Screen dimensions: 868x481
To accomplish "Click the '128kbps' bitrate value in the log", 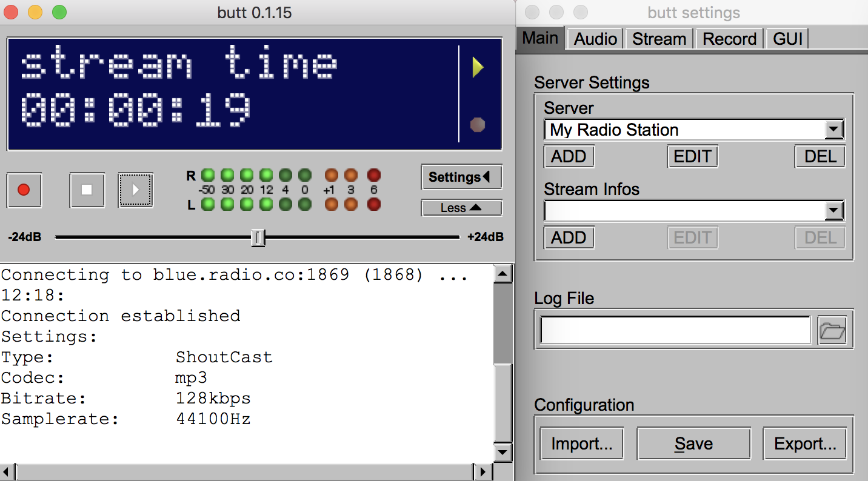I will coord(213,399).
